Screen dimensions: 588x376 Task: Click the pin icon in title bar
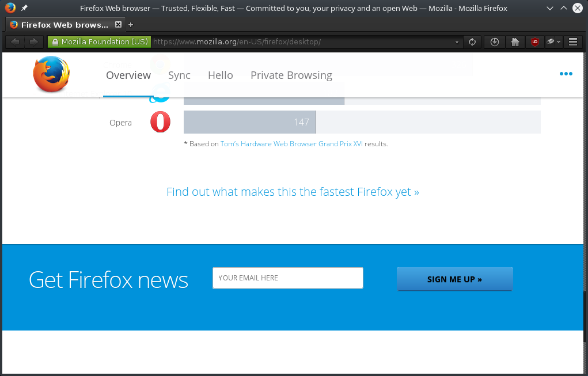(24, 8)
